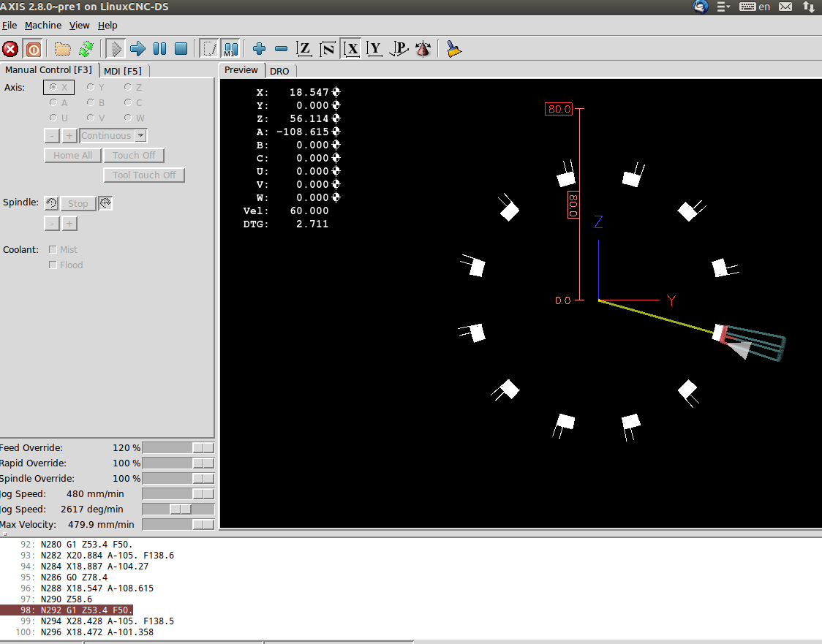
Task: Switch to the MDI [F5] tab
Action: pos(122,71)
